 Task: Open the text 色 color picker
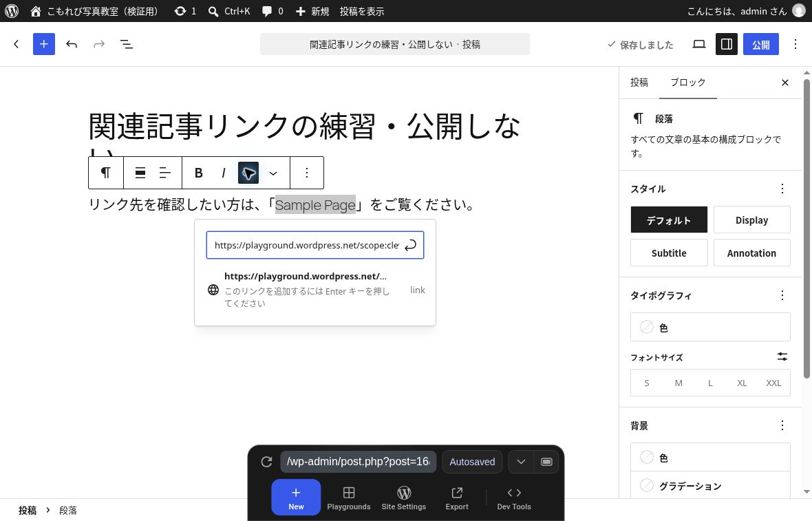[710, 328]
